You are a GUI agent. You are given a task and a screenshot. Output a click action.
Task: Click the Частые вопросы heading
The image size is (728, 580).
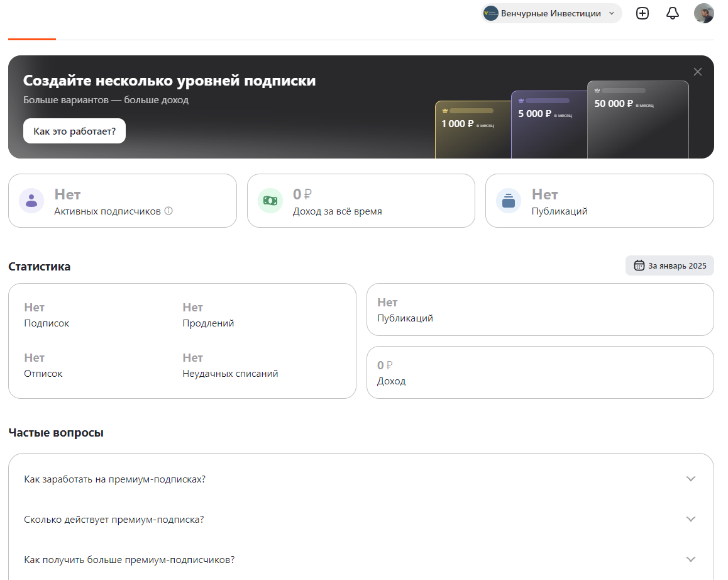click(56, 433)
